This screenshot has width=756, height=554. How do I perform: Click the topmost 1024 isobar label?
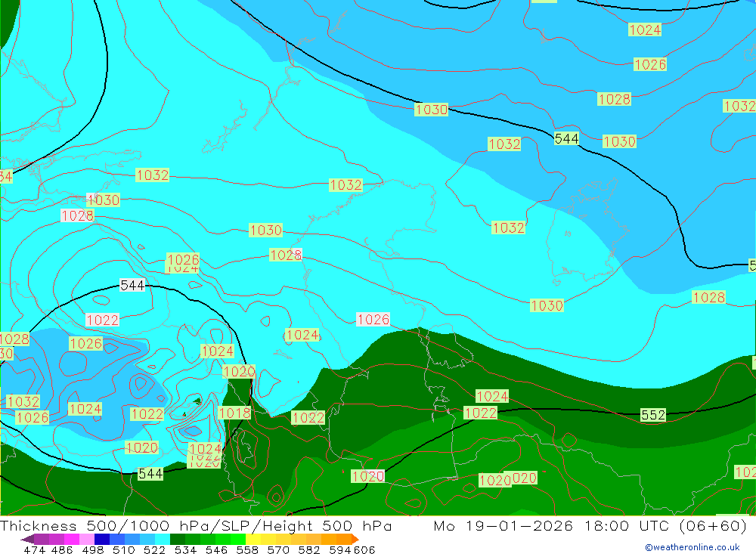645,30
